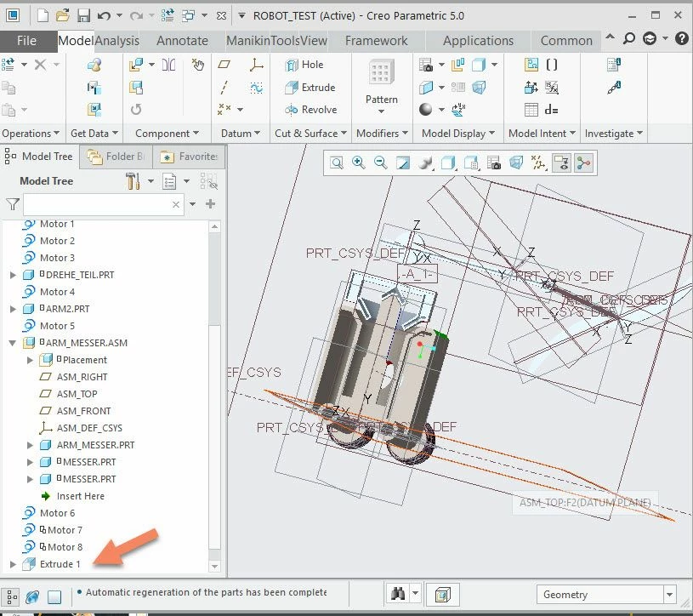Open the Analysis ribbon tab

point(117,41)
